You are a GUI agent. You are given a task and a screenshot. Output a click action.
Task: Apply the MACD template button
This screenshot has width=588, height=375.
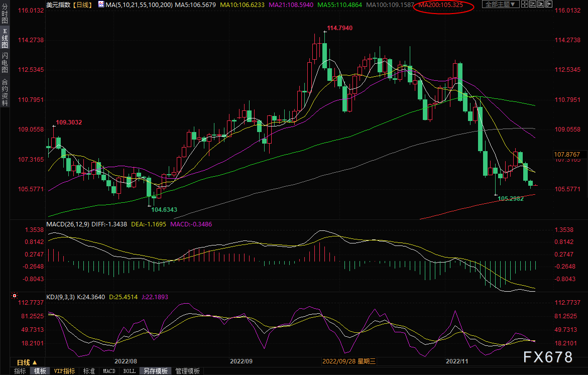click(x=109, y=371)
